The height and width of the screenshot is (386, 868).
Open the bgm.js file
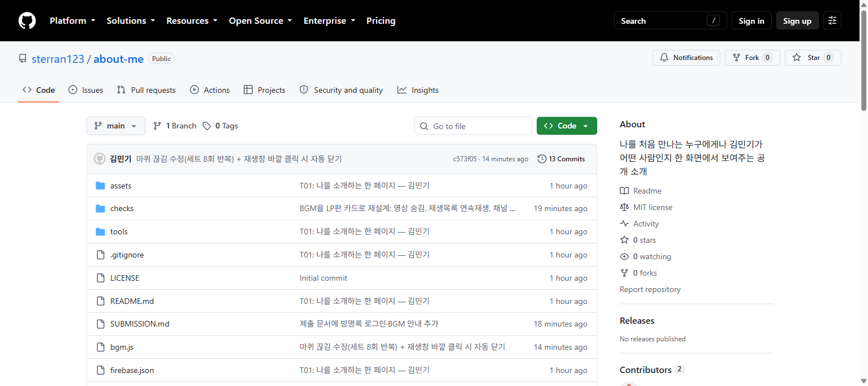click(122, 347)
